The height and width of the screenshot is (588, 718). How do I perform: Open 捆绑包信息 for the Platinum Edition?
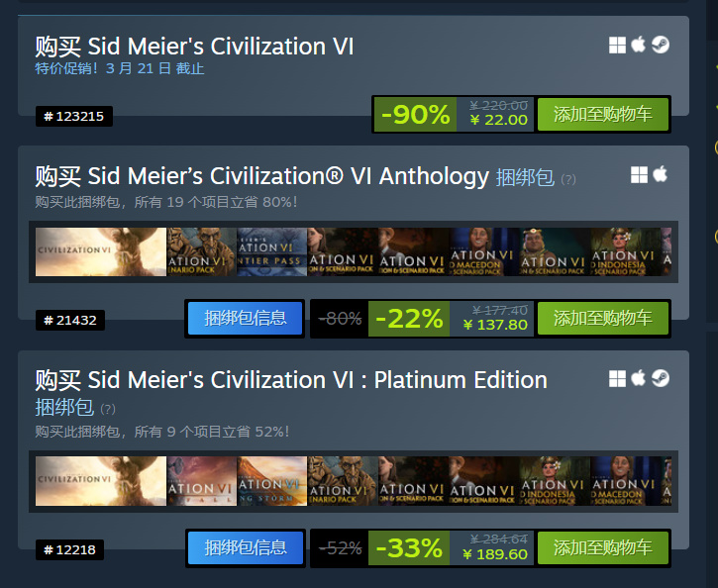246,547
